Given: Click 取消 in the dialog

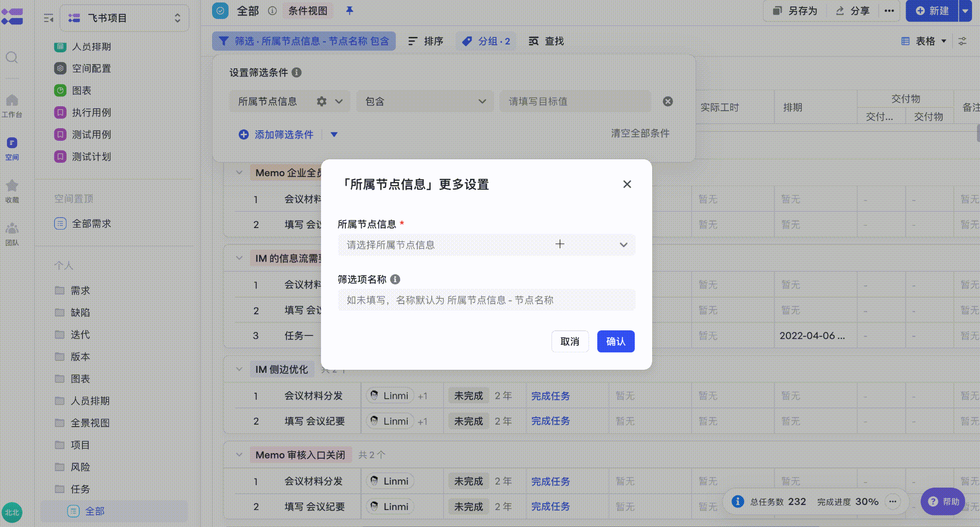Looking at the screenshot, I should [x=570, y=341].
